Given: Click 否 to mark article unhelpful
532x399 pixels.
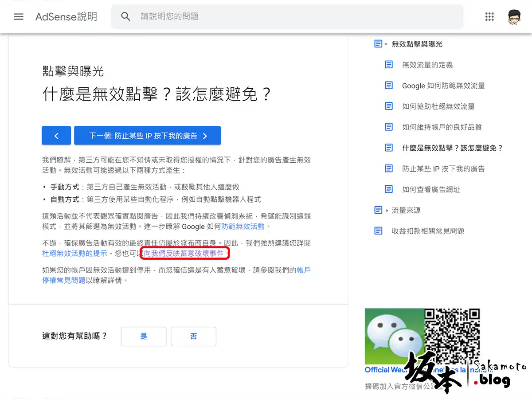Looking at the screenshot, I should coord(193,336).
